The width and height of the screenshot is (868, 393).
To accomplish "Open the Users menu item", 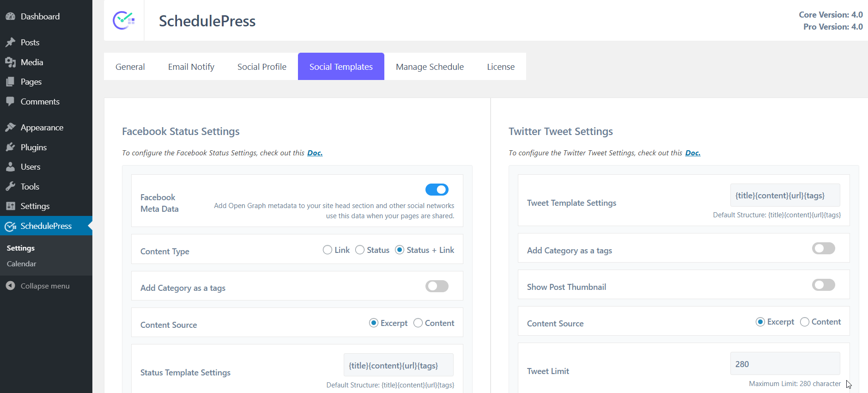I will point(46,167).
